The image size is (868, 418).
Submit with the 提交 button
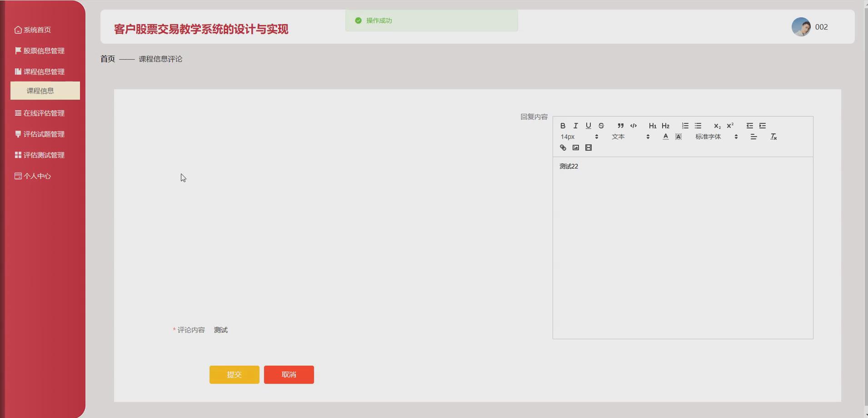point(234,374)
